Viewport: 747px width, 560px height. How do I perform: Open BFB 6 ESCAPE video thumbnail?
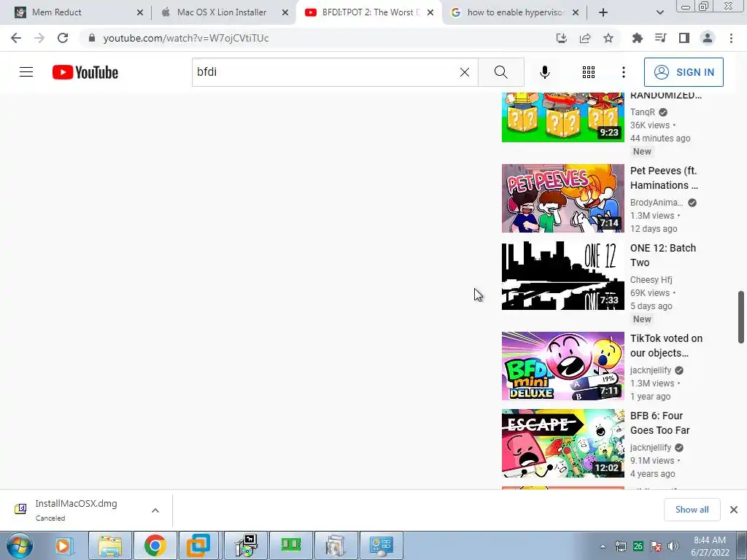pos(562,443)
